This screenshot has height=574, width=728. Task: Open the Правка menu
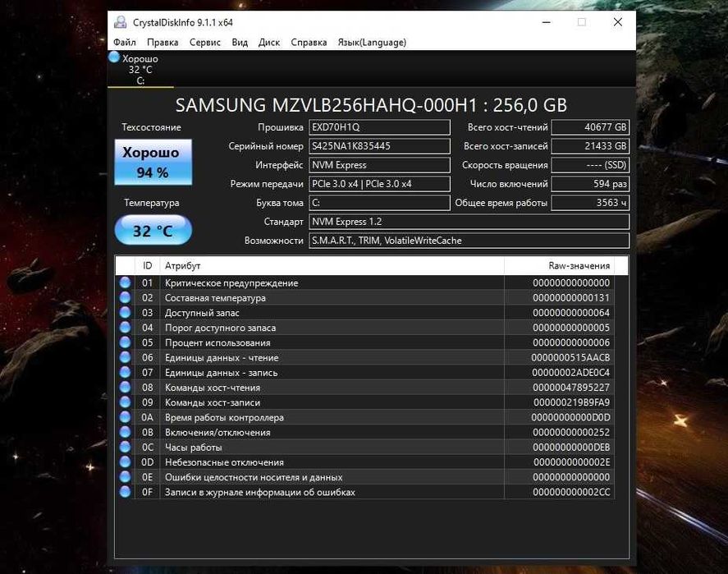tap(163, 42)
